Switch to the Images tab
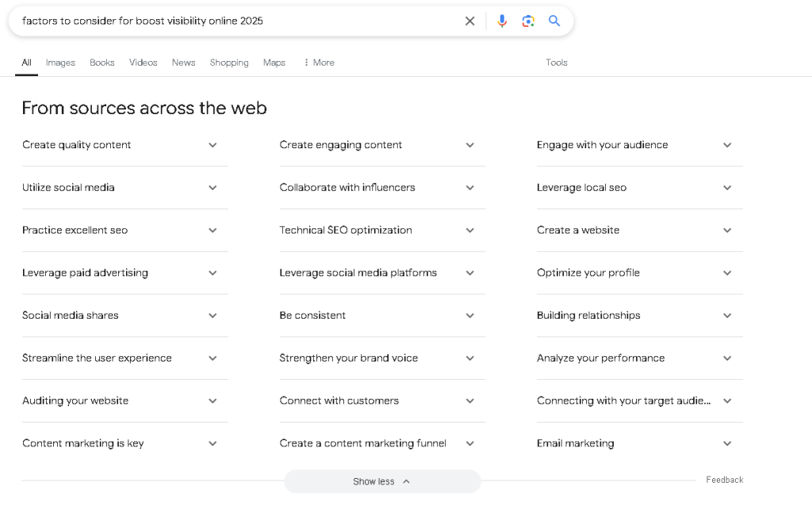 tap(60, 63)
